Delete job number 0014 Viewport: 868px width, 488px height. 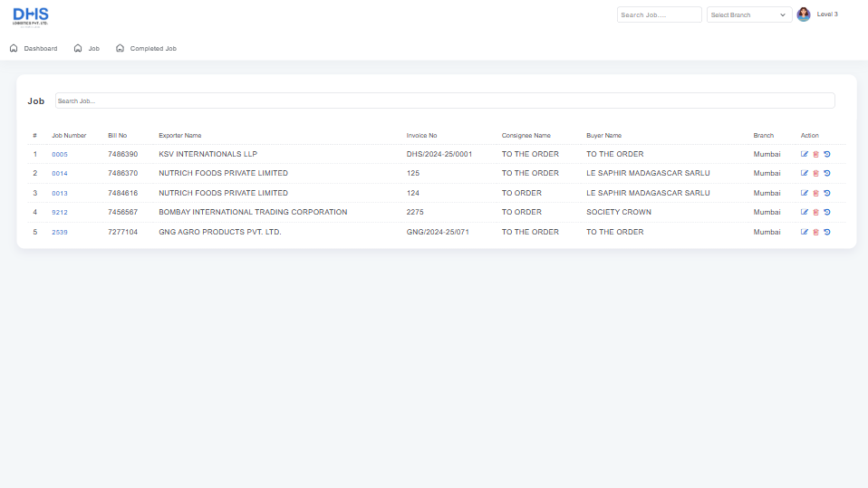815,174
